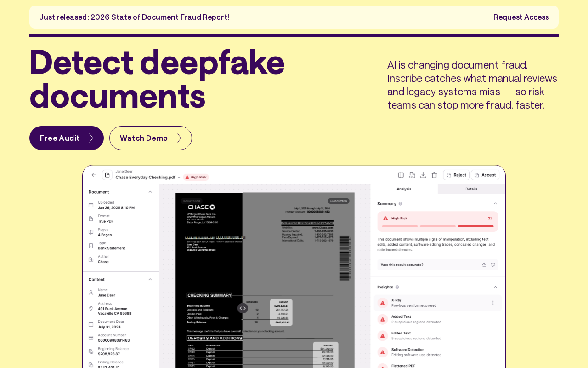Click the warning icon beside Software Detection
The width and height of the screenshot is (588, 368).
[x=382, y=352]
